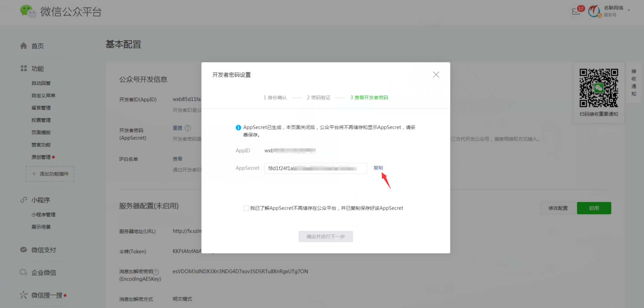The image size is (644, 308).
Task: Click the 企业微信 chat icon in sidebar
Action: coord(24,272)
